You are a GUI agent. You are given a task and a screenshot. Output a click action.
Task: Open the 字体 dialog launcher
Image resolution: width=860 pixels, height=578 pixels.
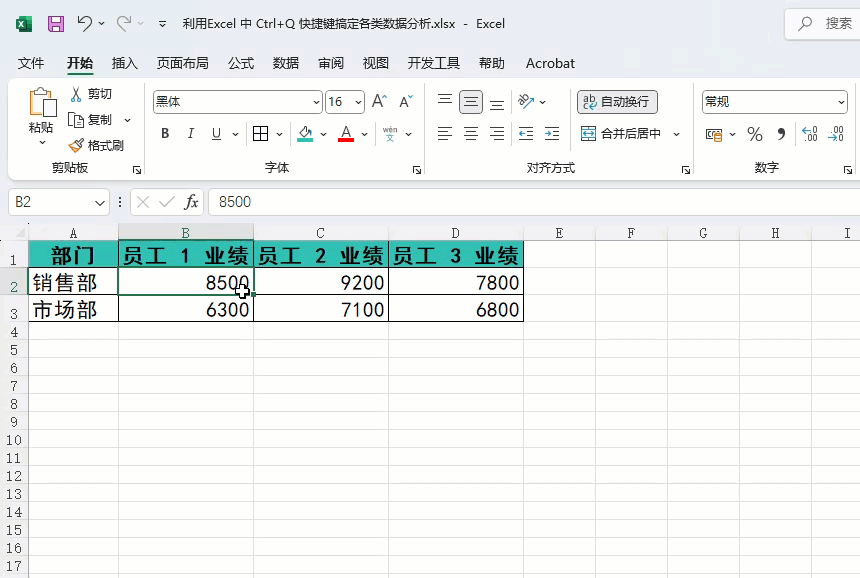[417, 170]
